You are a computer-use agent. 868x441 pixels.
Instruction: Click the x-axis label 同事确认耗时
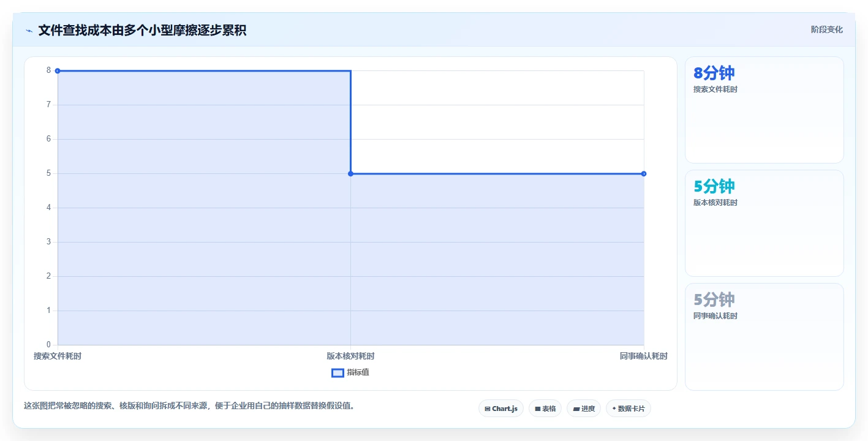[643, 356]
